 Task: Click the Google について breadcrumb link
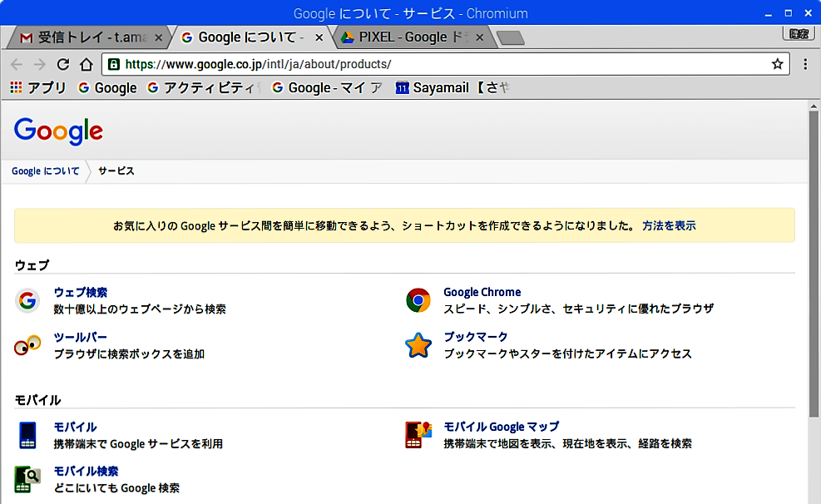pyautogui.click(x=45, y=171)
